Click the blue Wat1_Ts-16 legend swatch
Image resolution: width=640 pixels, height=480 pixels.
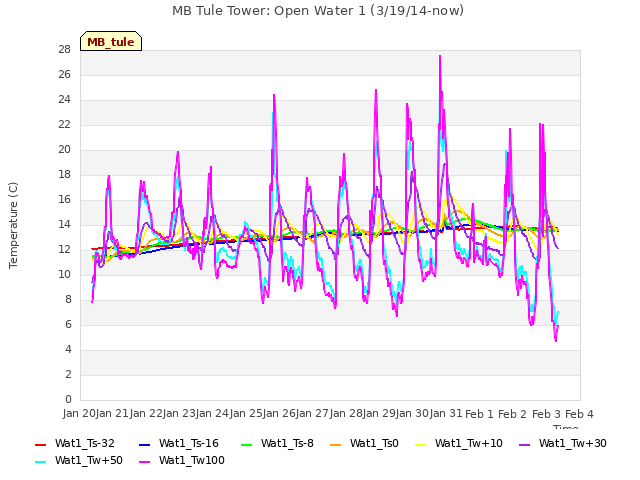(x=144, y=444)
